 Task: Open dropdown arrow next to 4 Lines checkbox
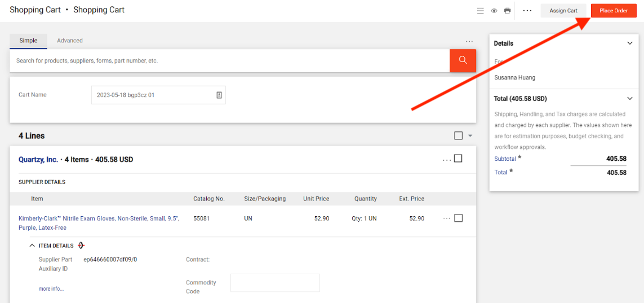[470, 136]
